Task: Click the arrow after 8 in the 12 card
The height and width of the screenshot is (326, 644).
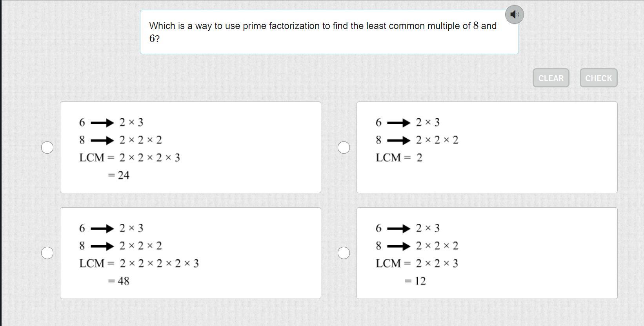Action: click(x=398, y=246)
